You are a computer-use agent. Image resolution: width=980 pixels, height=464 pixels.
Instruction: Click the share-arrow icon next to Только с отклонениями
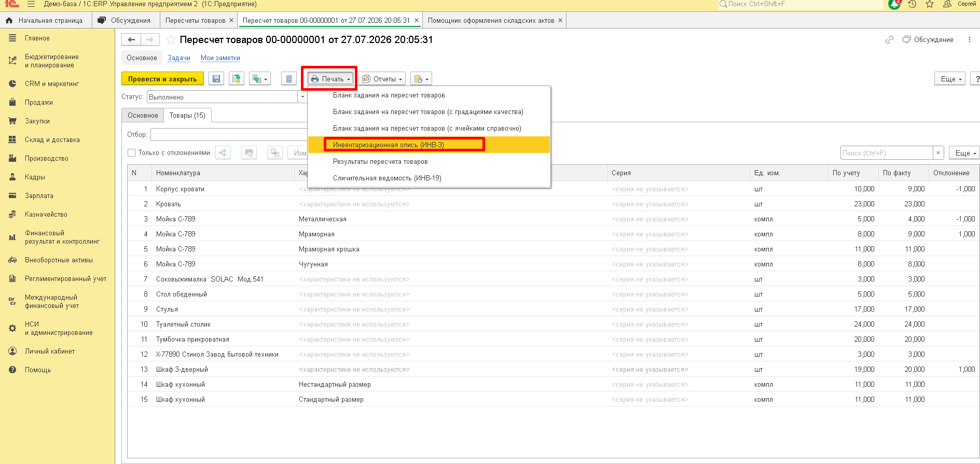(223, 153)
